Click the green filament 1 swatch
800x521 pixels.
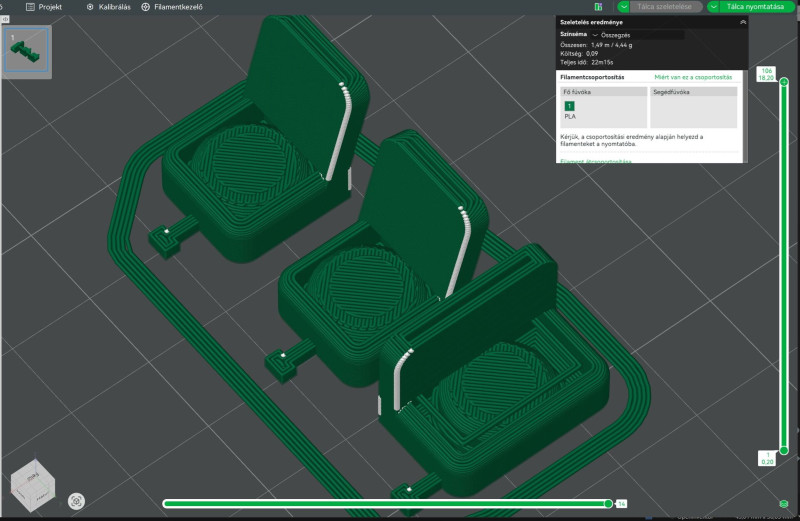coord(569,106)
